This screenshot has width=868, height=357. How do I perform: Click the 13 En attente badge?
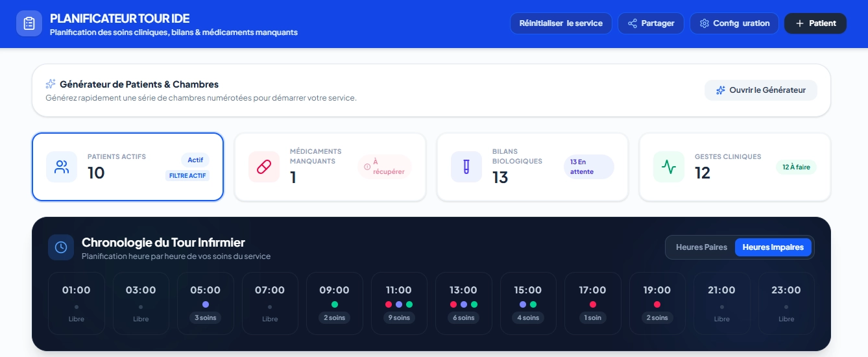pyautogui.click(x=589, y=167)
